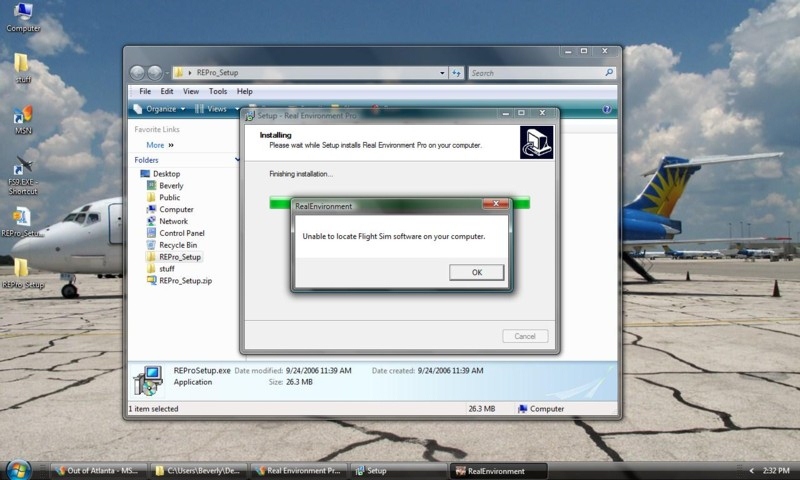Switch to RealEnvironment taskbar button
800x480 pixels.
[x=499, y=471]
